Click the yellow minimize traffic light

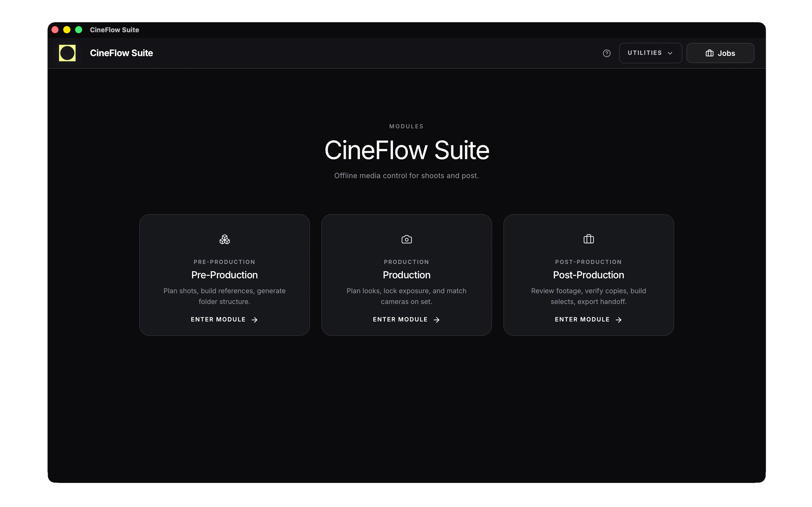(x=67, y=30)
